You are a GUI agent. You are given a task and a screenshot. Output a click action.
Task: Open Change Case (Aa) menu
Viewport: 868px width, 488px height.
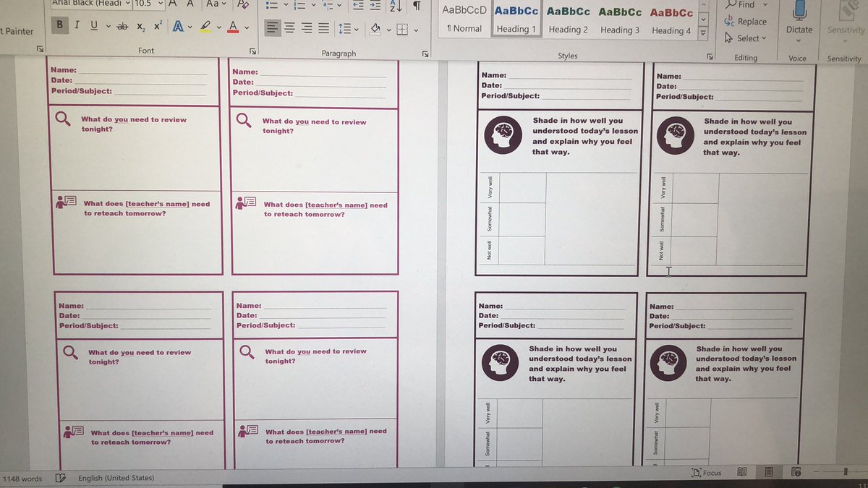(x=216, y=4)
